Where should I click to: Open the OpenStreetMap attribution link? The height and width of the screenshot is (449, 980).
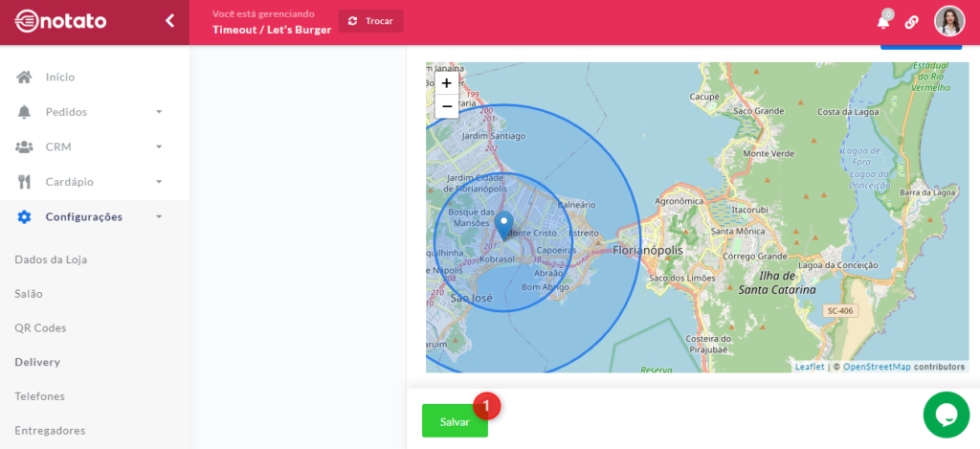tap(876, 367)
